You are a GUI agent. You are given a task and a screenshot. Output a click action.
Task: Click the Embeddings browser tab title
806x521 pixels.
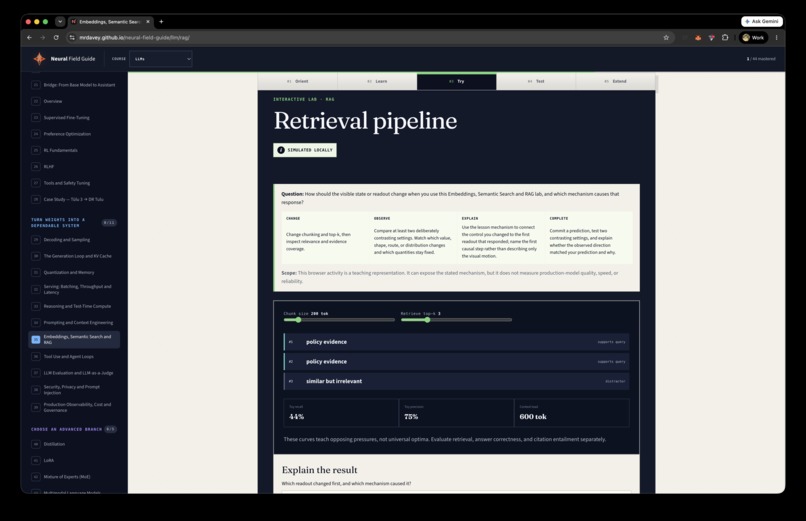tap(109, 22)
